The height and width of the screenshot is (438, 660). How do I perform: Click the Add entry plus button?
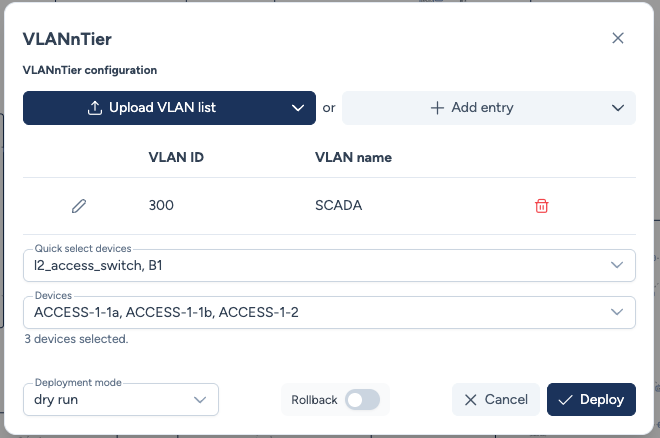[471, 108]
